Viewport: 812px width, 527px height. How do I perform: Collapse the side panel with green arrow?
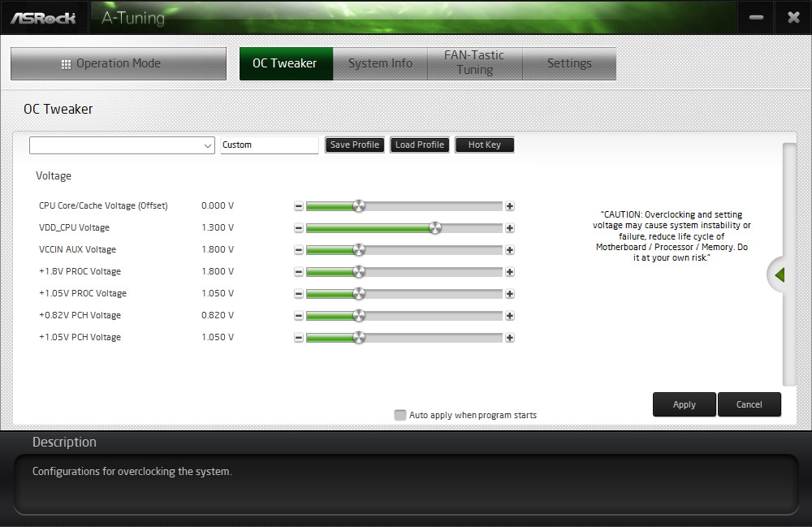779,275
